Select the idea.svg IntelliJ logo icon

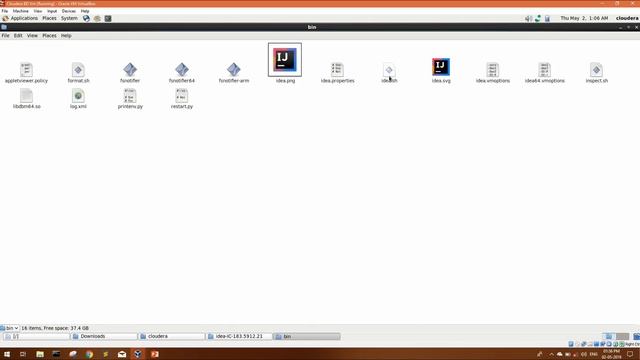[x=441, y=67]
